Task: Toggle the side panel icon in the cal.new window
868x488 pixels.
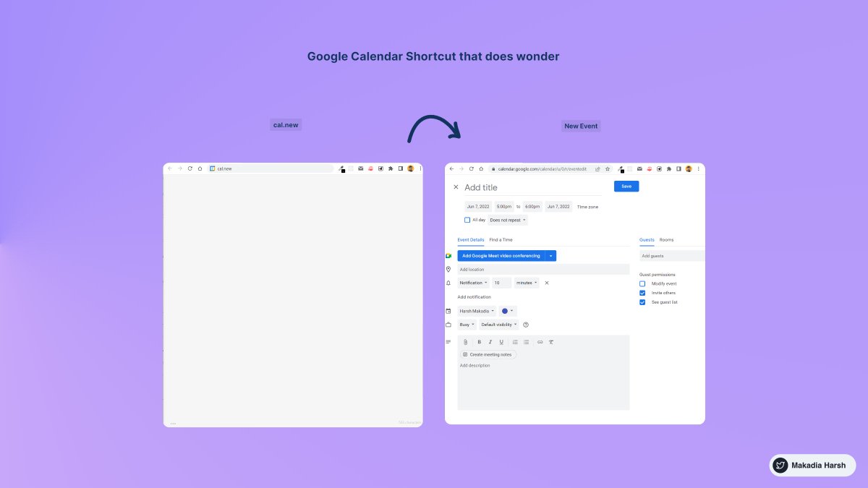Action: [400, 168]
